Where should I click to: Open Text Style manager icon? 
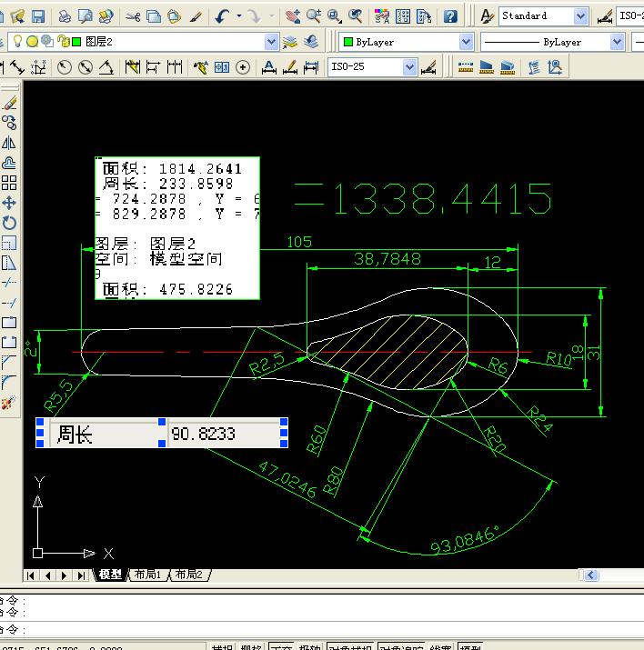point(487,16)
